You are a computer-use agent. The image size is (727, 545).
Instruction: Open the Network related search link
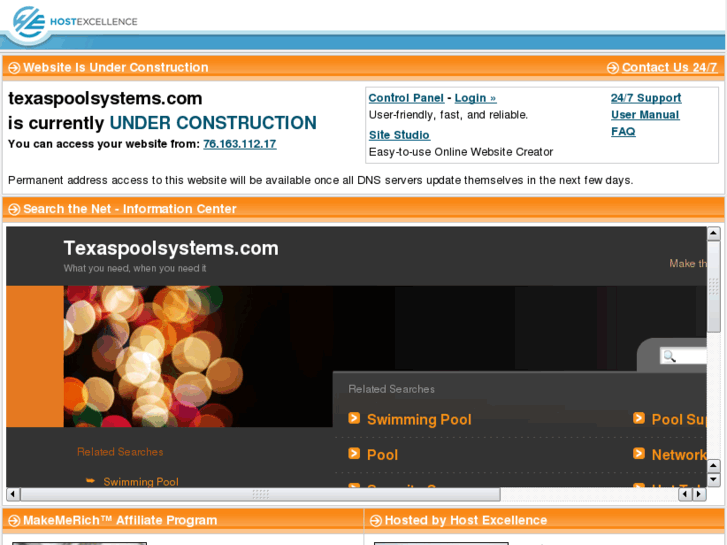tap(679, 455)
